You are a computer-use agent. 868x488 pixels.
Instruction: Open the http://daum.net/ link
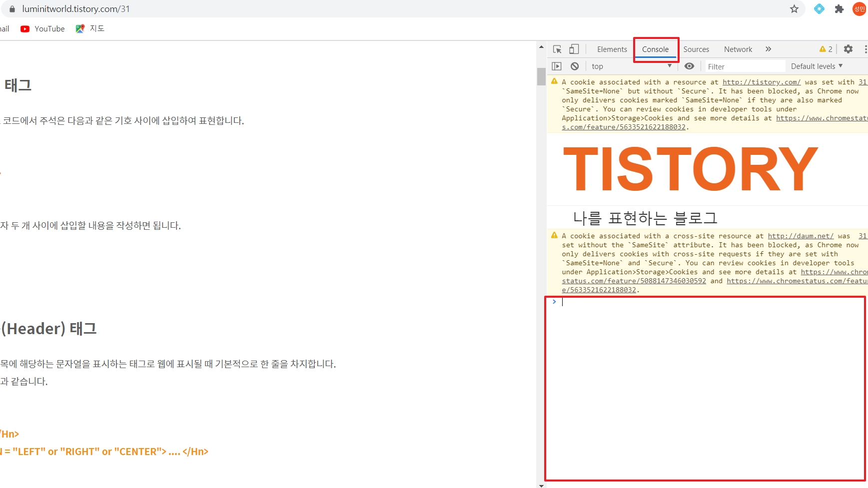[x=801, y=236]
